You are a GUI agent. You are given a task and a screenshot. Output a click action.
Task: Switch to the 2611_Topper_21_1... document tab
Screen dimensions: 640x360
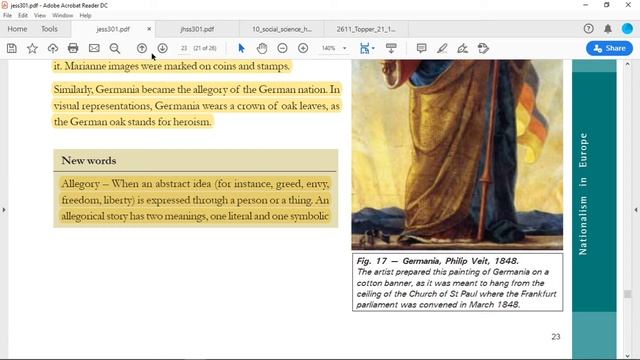[x=366, y=29]
